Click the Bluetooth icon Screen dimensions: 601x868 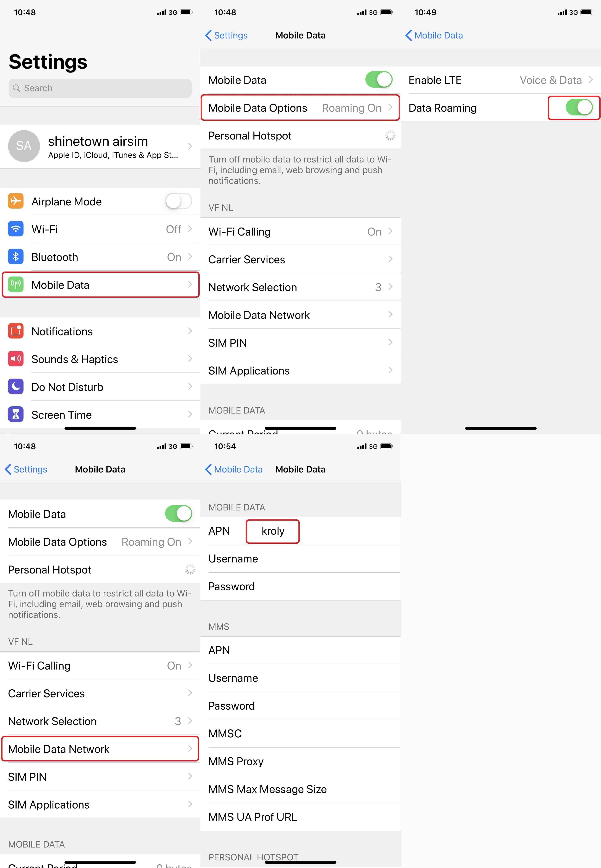pyautogui.click(x=15, y=257)
